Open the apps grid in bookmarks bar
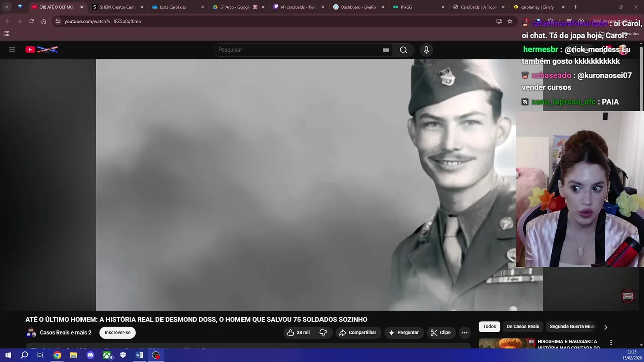 click(x=7, y=34)
